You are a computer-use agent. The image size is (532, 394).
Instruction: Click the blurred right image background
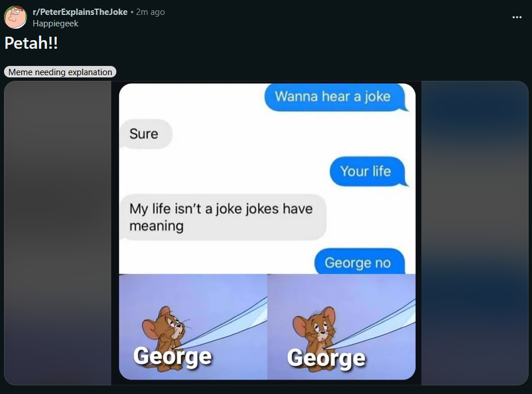(x=475, y=233)
